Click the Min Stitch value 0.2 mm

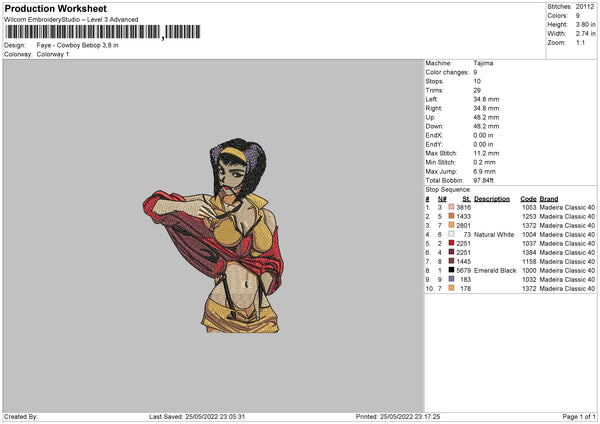click(x=484, y=162)
